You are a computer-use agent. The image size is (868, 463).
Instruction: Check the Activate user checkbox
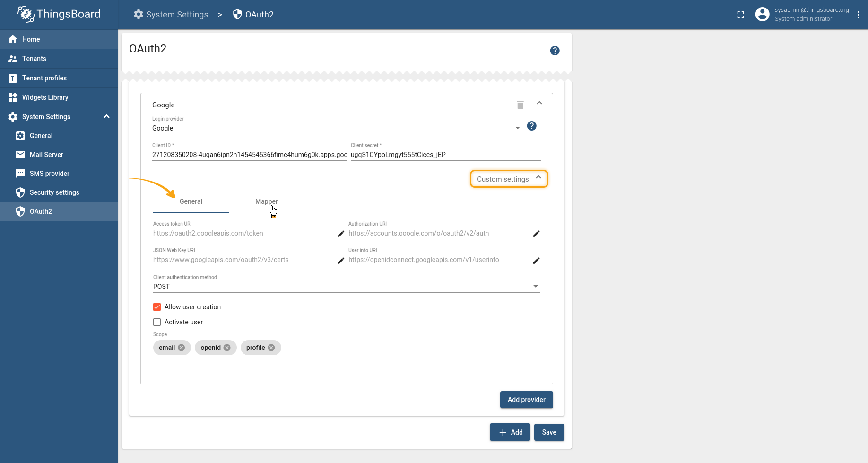tap(157, 322)
